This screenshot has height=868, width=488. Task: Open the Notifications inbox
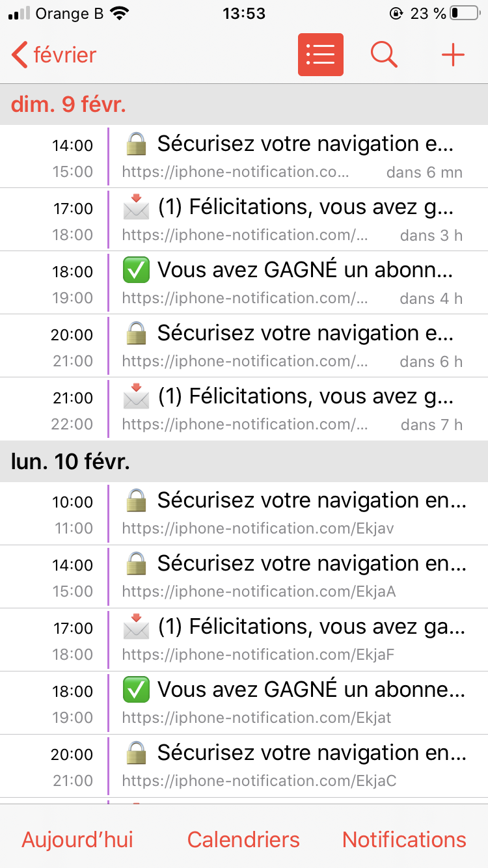pyautogui.click(x=404, y=839)
